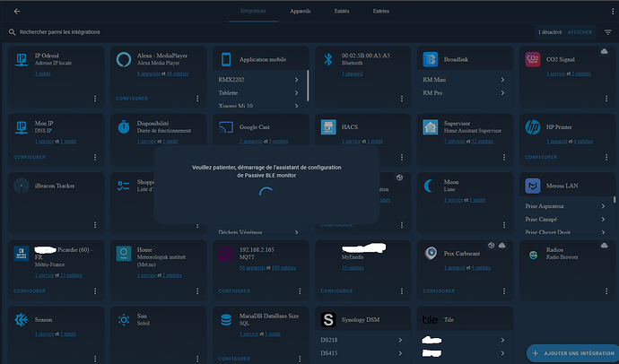Click the IP Odroid integration icon

point(22,59)
